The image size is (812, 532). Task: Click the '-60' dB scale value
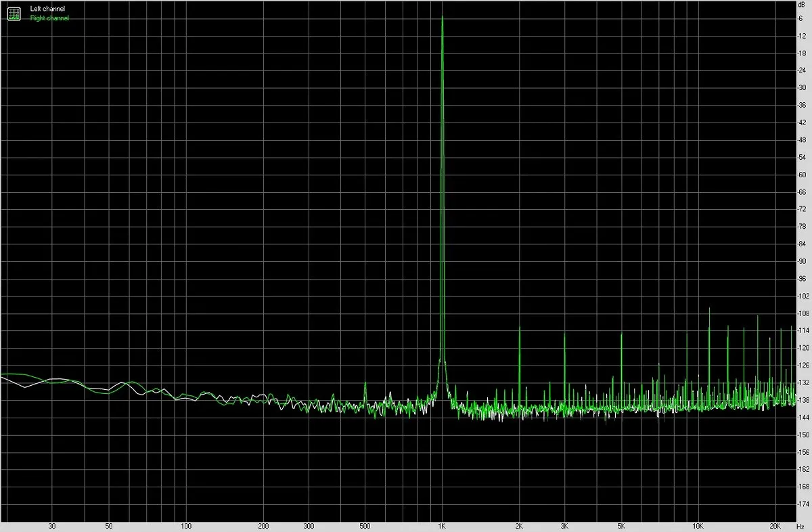[x=803, y=174]
